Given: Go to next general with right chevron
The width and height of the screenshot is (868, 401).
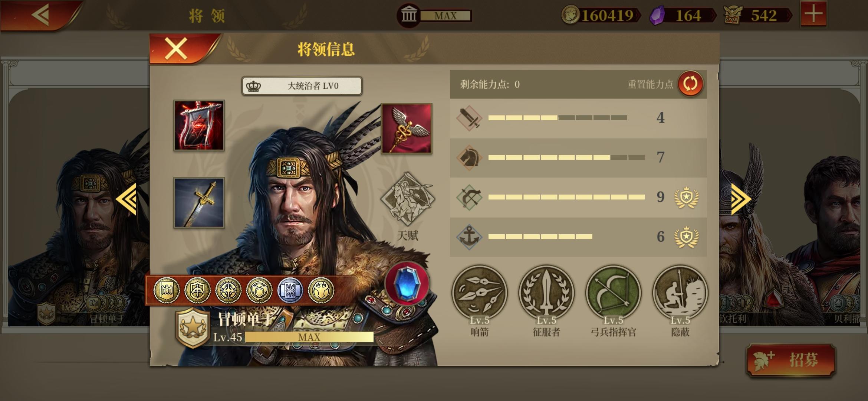Looking at the screenshot, I should [741, 199].
